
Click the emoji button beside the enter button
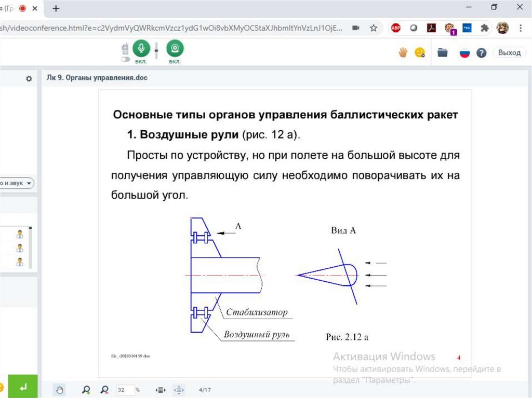click(x=2, y=387)
